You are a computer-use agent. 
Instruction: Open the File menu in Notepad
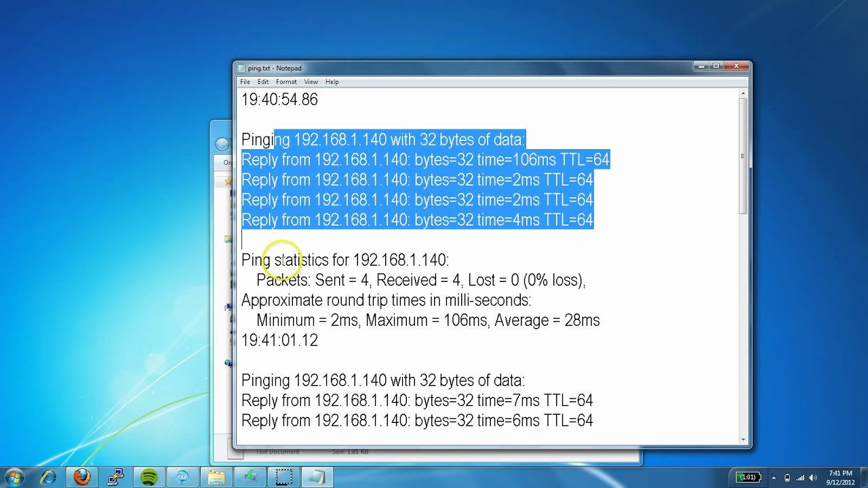[245, 82]
